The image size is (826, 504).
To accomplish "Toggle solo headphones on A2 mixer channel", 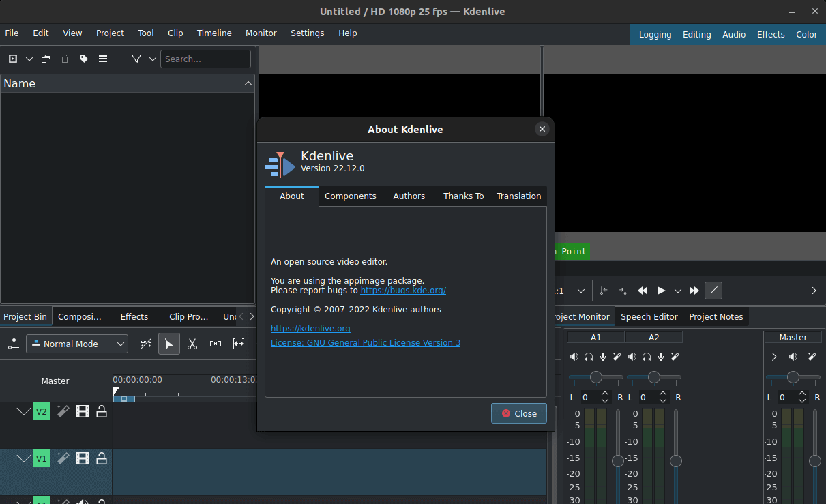I will [646, 357].
